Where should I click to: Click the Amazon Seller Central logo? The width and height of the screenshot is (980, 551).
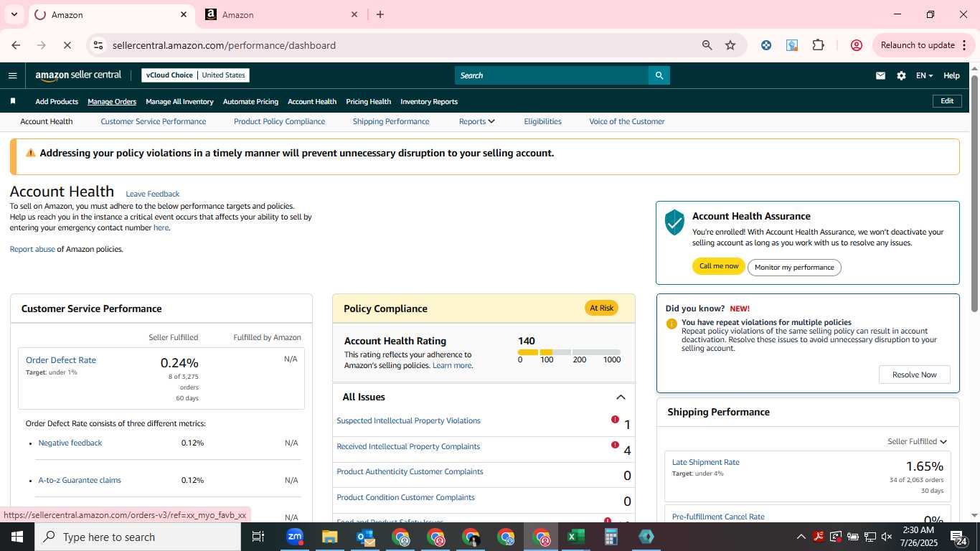pos(78,75)
